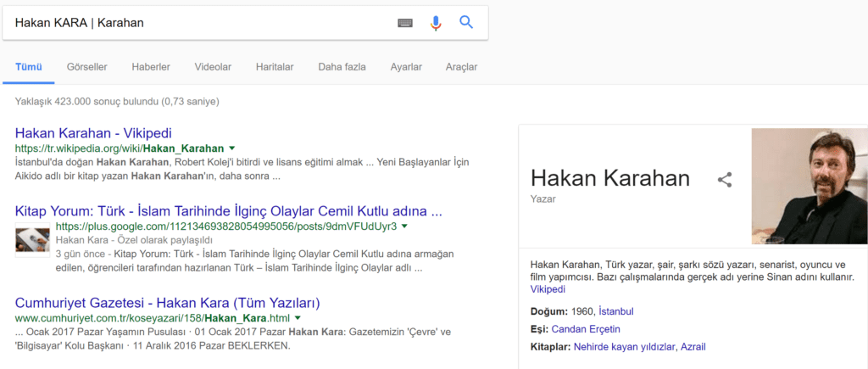Share the Hakan Karahan knowledge panel
The image size is (868, 369).
click(725, 180)
